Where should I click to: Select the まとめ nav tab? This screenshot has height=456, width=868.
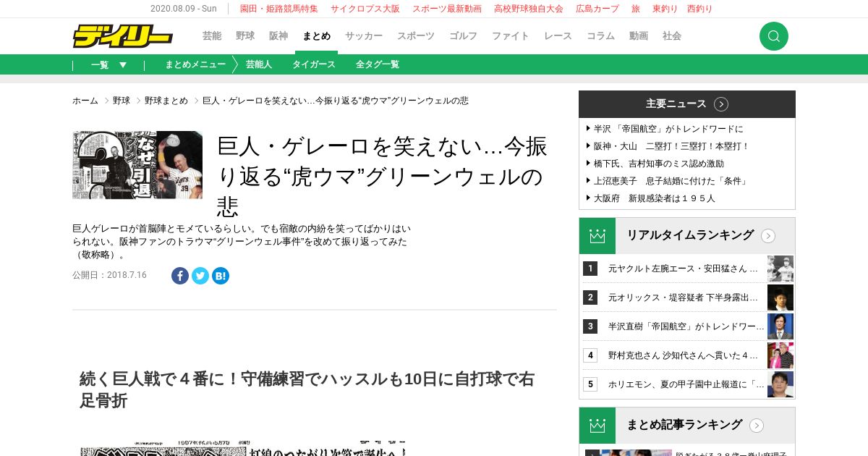click(316, 36)
